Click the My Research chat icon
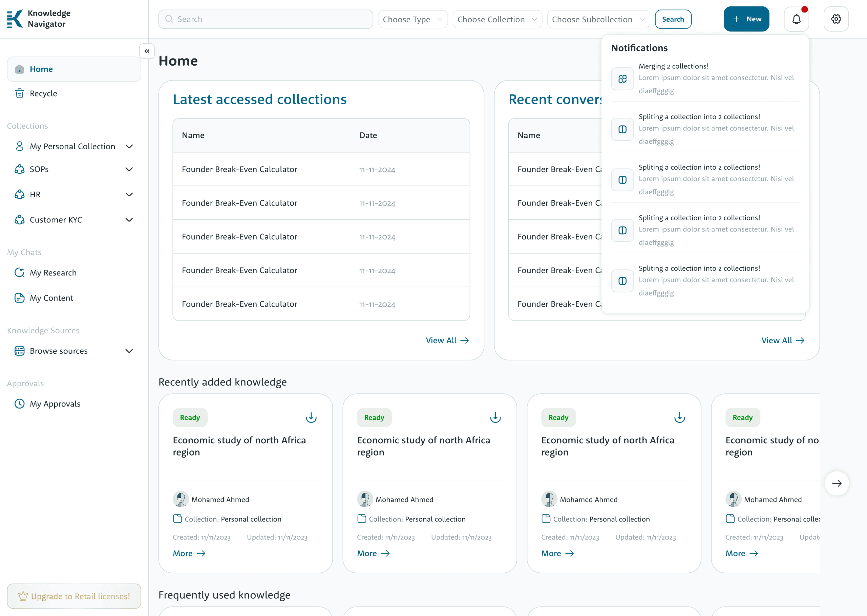The image size is (867, 616). [x=19, y=273]
